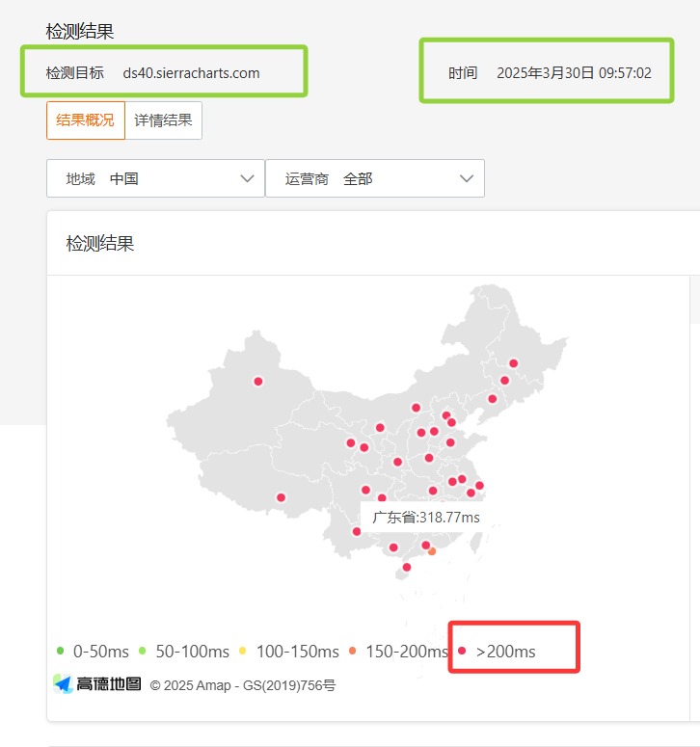Switch to the 结果概况 tab
This screenshot has height=747, width=700.
(86, 120)
